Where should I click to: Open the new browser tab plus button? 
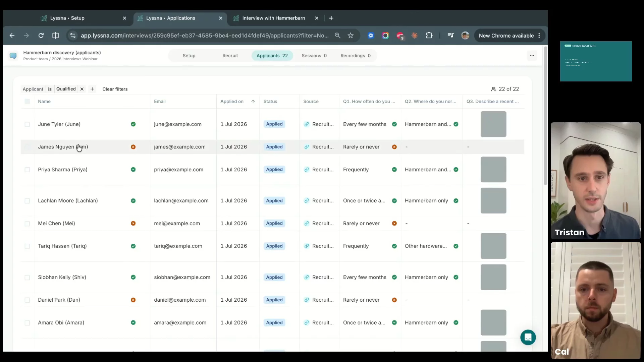point(331,18)
